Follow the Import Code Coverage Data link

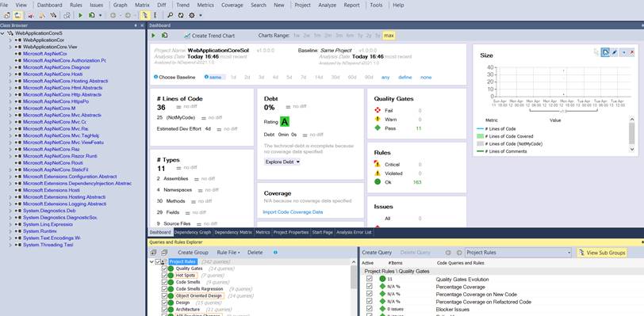point(293,212)
